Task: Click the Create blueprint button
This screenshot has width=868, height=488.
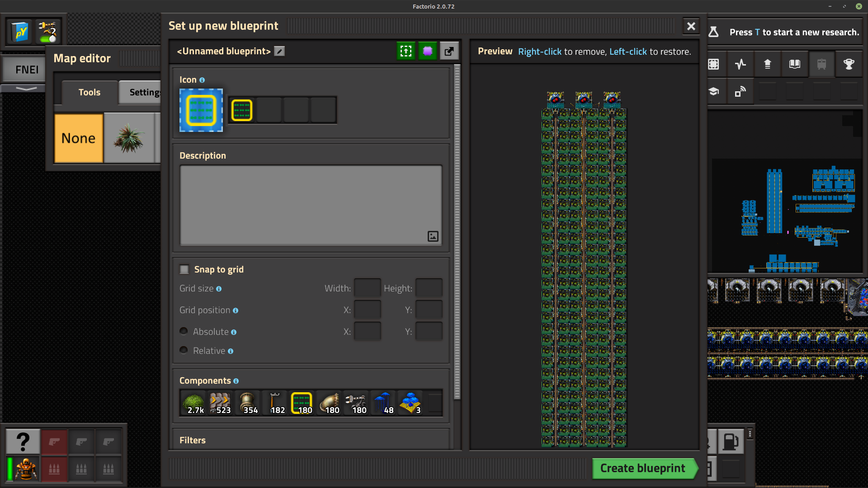Action: (x=642, y=469)
